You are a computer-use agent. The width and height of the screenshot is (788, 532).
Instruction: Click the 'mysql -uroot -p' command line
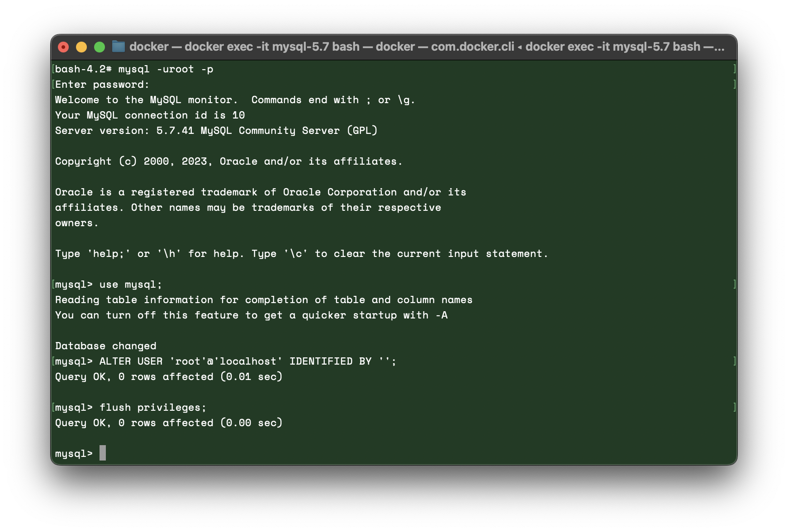pos(134,69)
